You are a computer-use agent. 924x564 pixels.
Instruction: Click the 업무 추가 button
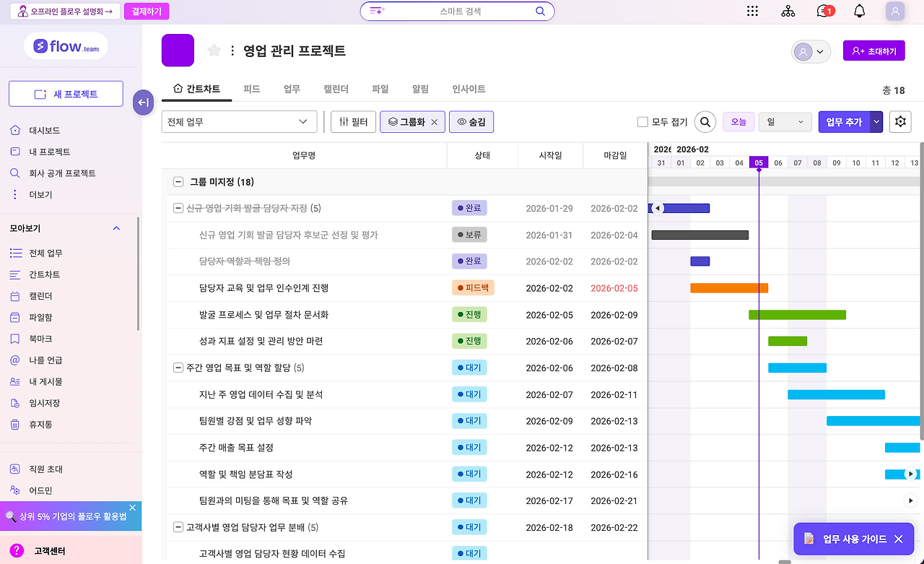click(x=844, y=122)
